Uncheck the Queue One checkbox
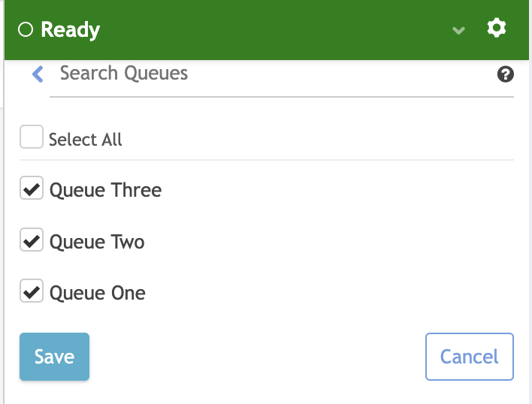The height and width of the screenshot is (404, 532). [x=32, y=291]
